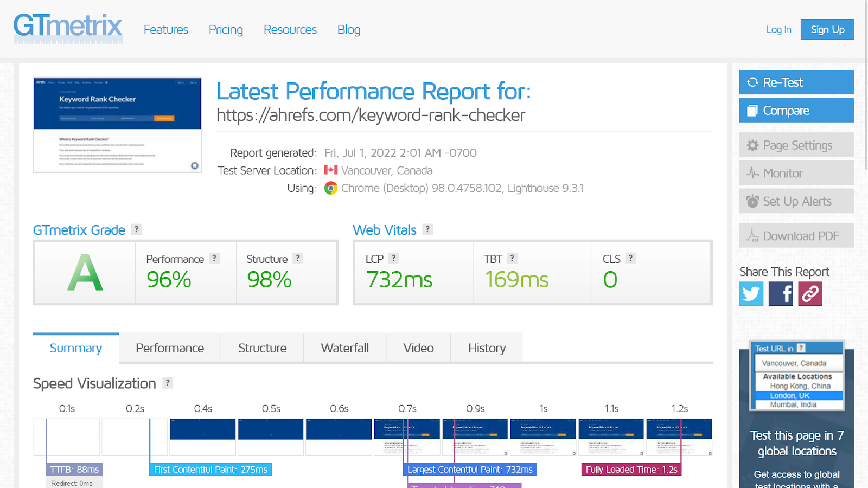Click the First Contentful Paint marker
The height and width of the screenshot is (488, 868).
click(210, 470)
